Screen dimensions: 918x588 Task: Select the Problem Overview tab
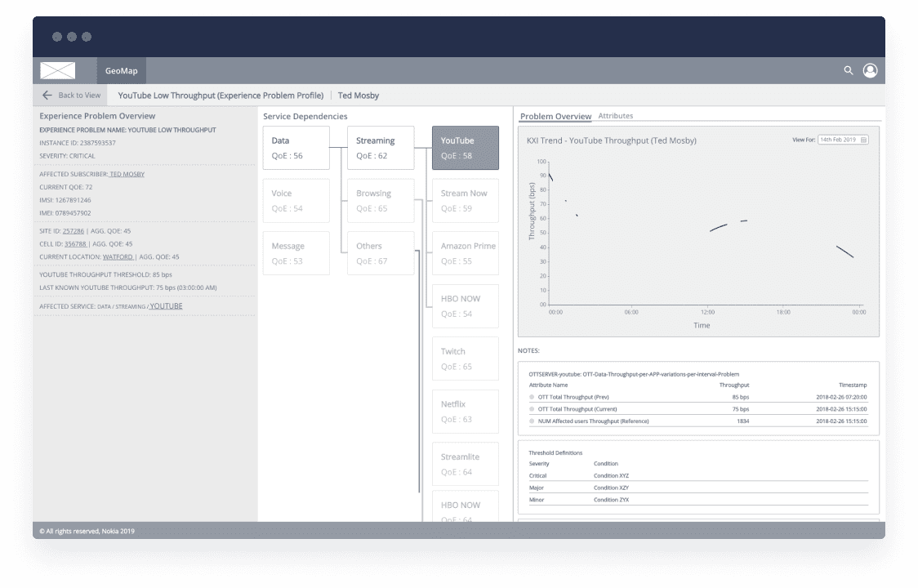tap(555, 115)
